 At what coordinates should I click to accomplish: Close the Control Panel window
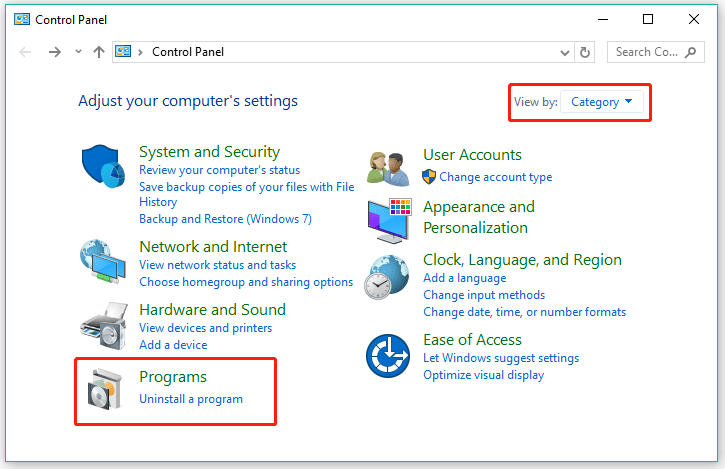pos(694,19)
